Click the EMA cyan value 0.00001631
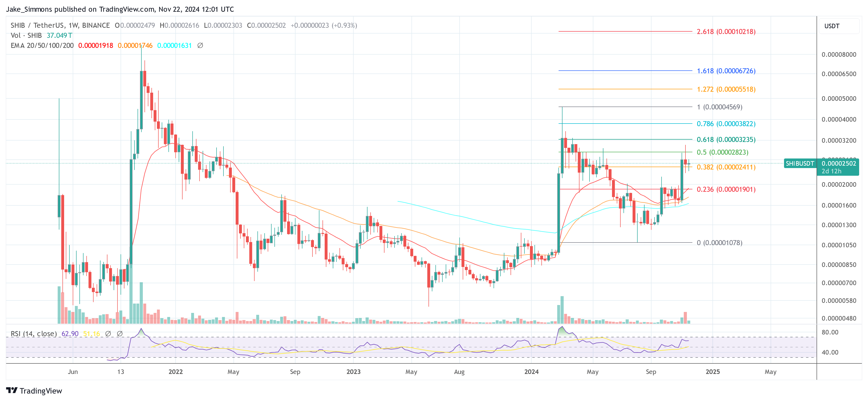868x401 pixels. (175, 45)
